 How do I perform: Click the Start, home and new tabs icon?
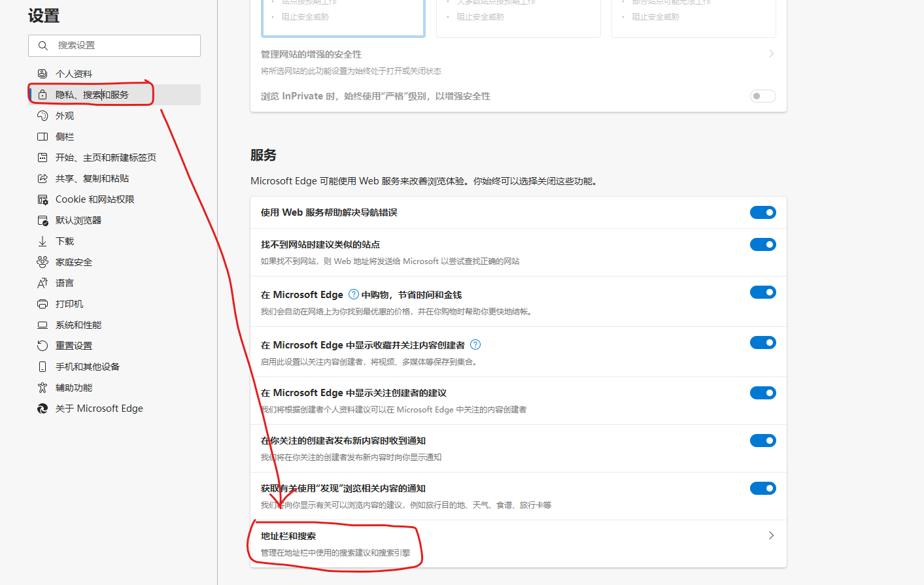[43, 158]
